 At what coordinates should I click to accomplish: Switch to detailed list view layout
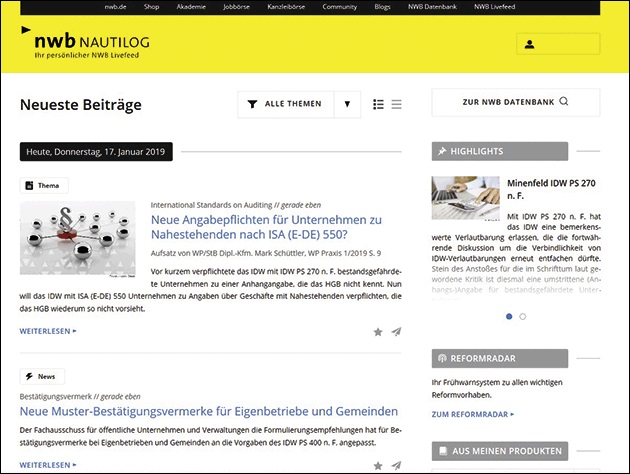[x=378, y=104]
